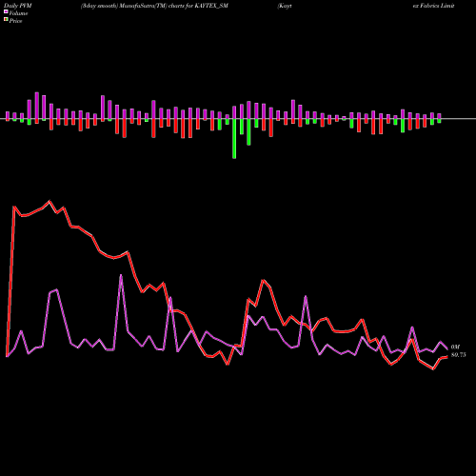Click the purple Volume legend swatch

(x=6, y=11)
